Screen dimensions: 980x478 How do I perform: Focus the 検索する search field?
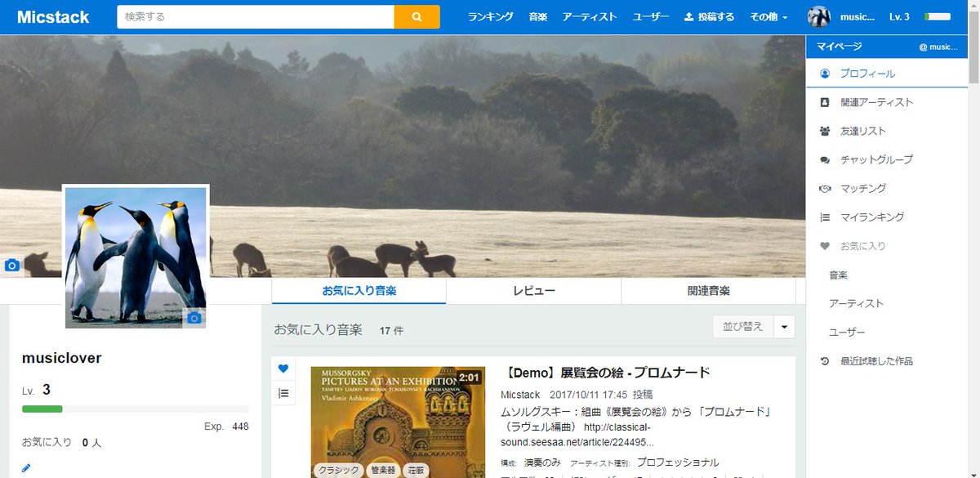(x=256, y=16)
